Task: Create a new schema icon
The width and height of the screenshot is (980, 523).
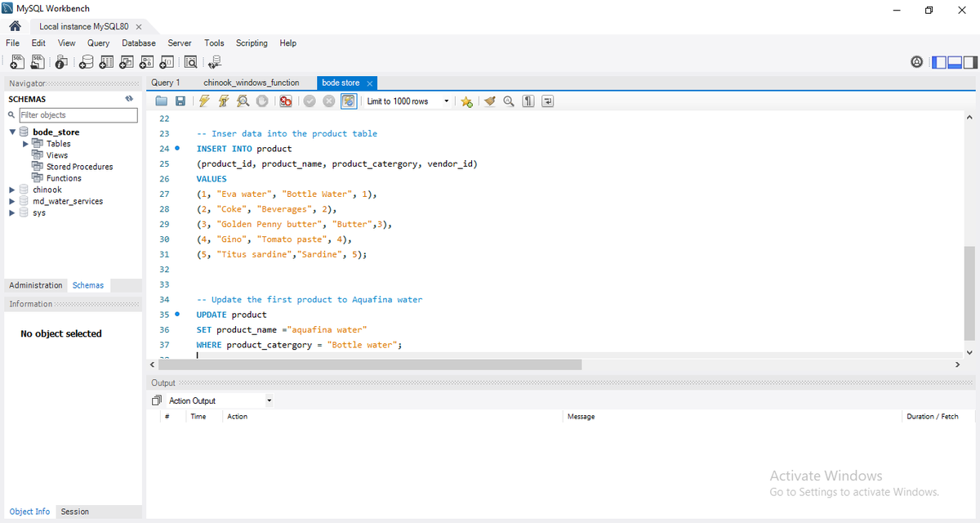Action: point(86,61)
